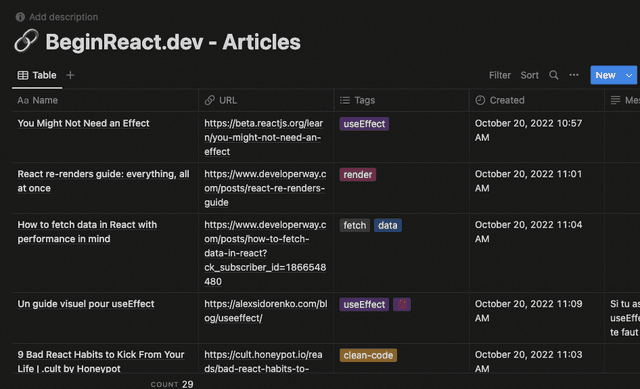
Task: Follow the developerway how-to-fetch-data-in-react link
Action: click(x=265, y=253)
